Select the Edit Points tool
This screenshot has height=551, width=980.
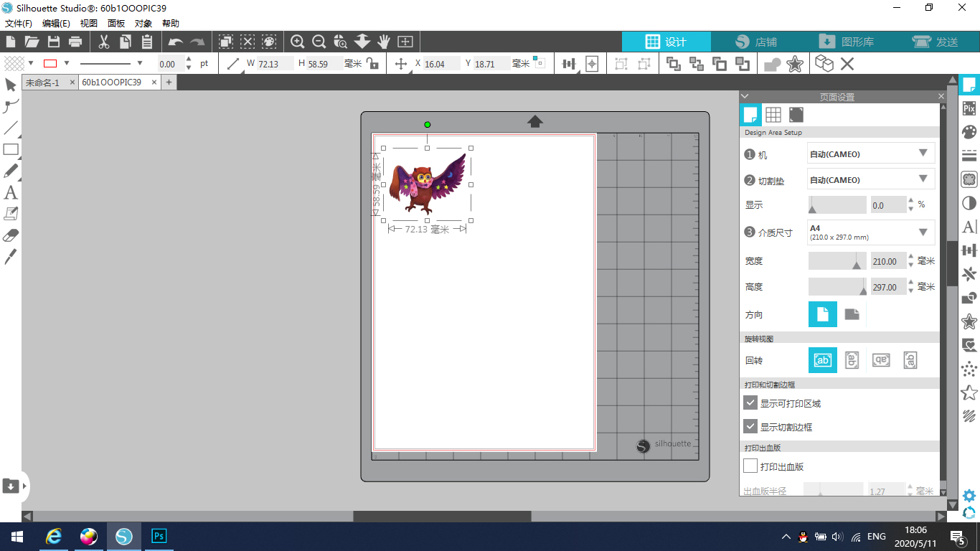click(x=11, y=107)
